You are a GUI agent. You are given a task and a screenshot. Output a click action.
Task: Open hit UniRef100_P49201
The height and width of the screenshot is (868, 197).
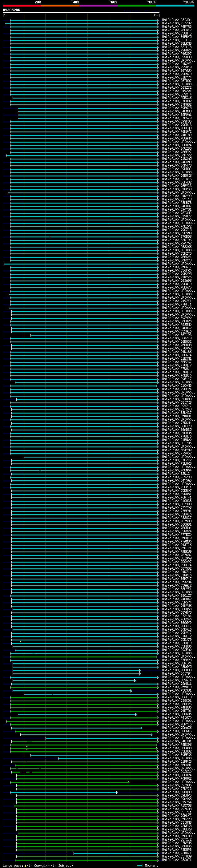(177, 91)
